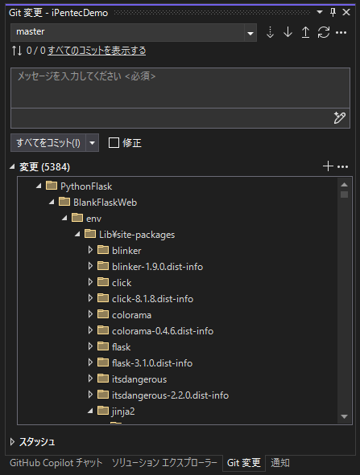
Task: Expand the flask-3.1.0.dist-info folder node
Action: [90, 362]
